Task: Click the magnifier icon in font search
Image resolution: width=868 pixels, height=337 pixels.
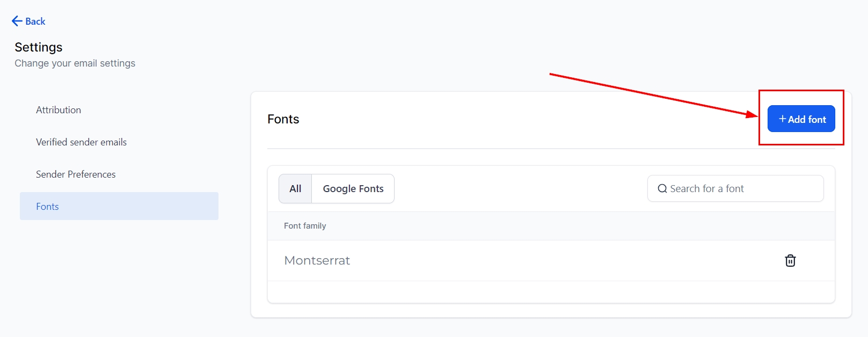Action: click(x=662, y=189)
